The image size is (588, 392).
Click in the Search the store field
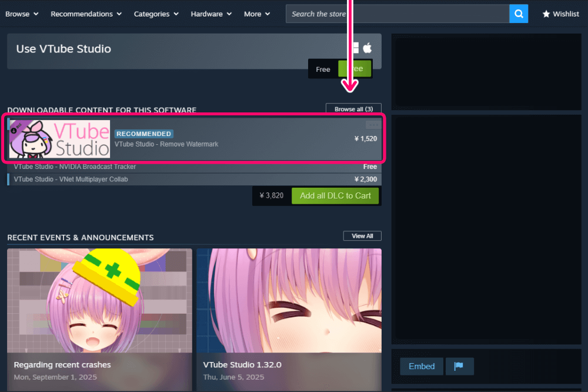(x=397, y=14)
